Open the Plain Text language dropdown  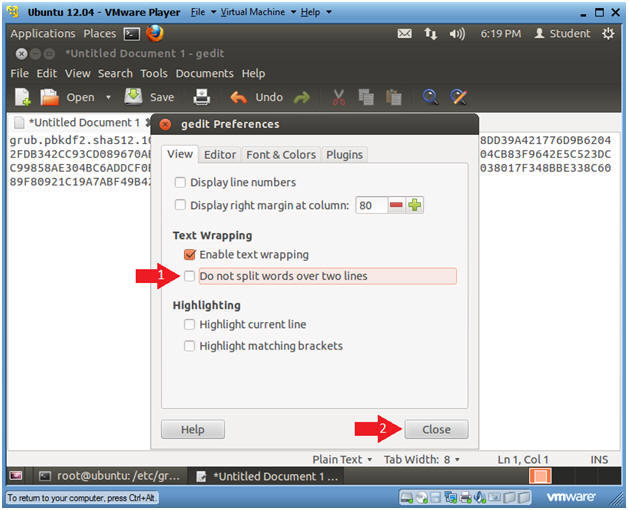tap(342, 459)
